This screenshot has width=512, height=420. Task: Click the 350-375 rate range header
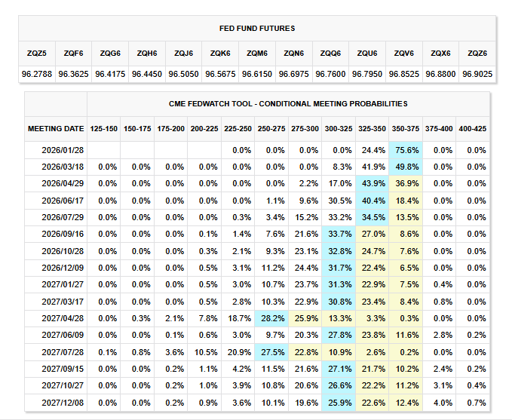click(406, 129)
